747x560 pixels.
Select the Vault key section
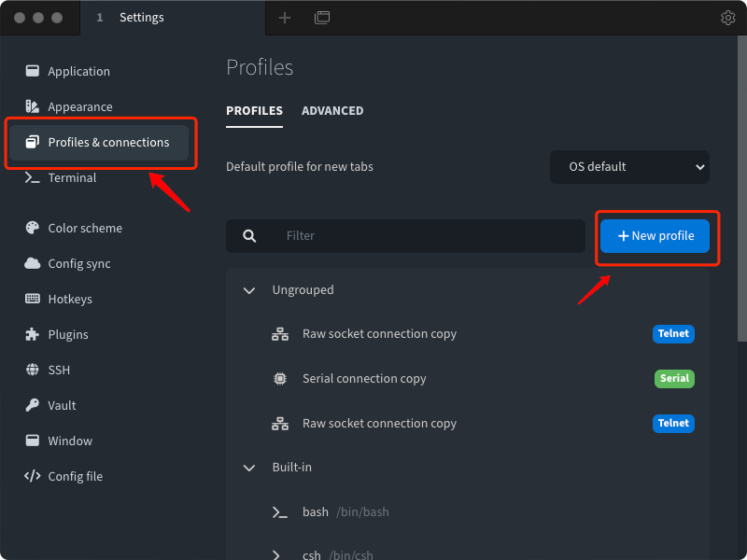click(62, 405)
